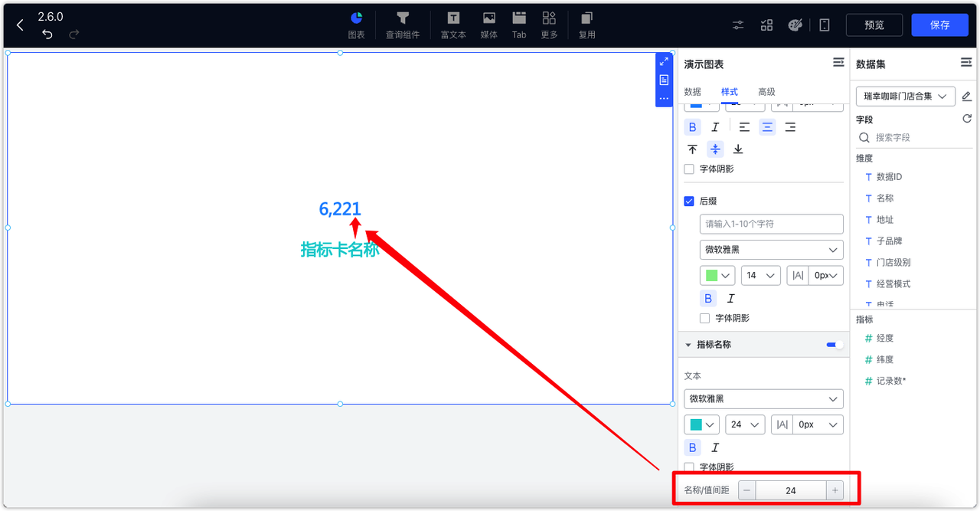Open the font size 24 dropdown
The height and width of the screenshot is (511, 980).
click(x=744, y=424)
